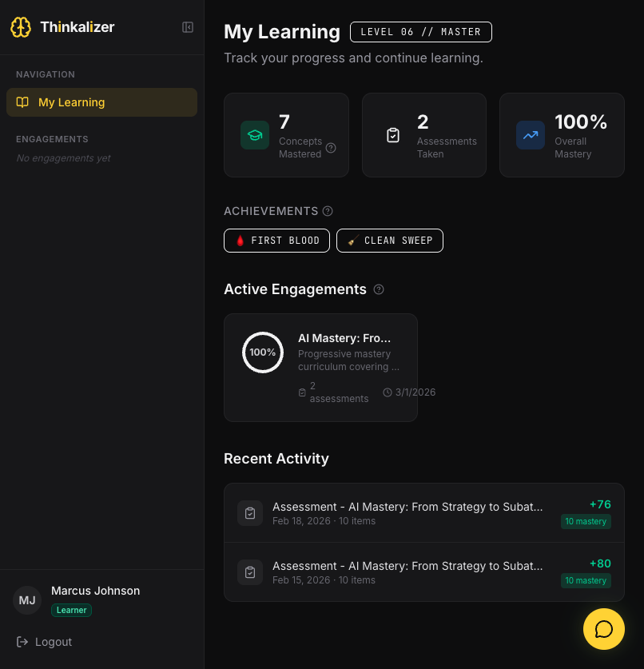Click the CLEAN SWEEP achievement badge

390,241
